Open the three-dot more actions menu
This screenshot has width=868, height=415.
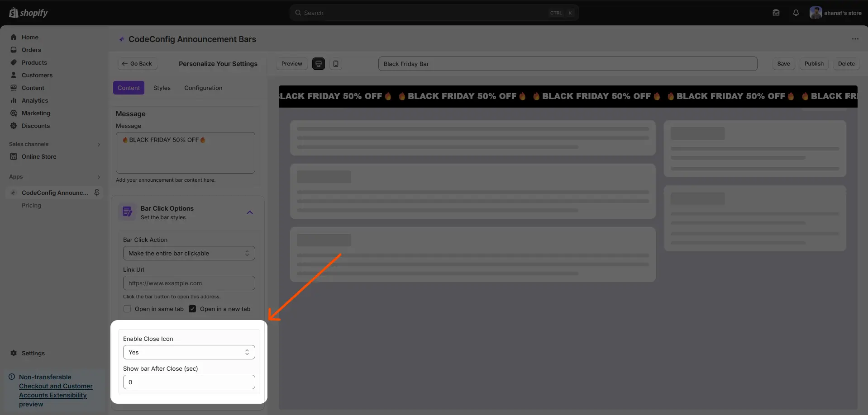pyautogui.click(x=855, y=39)
